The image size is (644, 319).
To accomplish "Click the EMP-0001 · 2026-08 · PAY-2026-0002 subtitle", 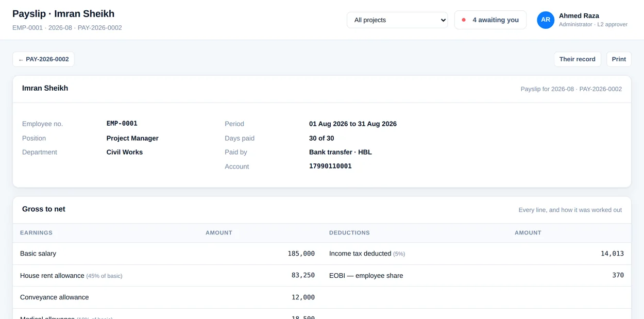I will pos(67,28).
